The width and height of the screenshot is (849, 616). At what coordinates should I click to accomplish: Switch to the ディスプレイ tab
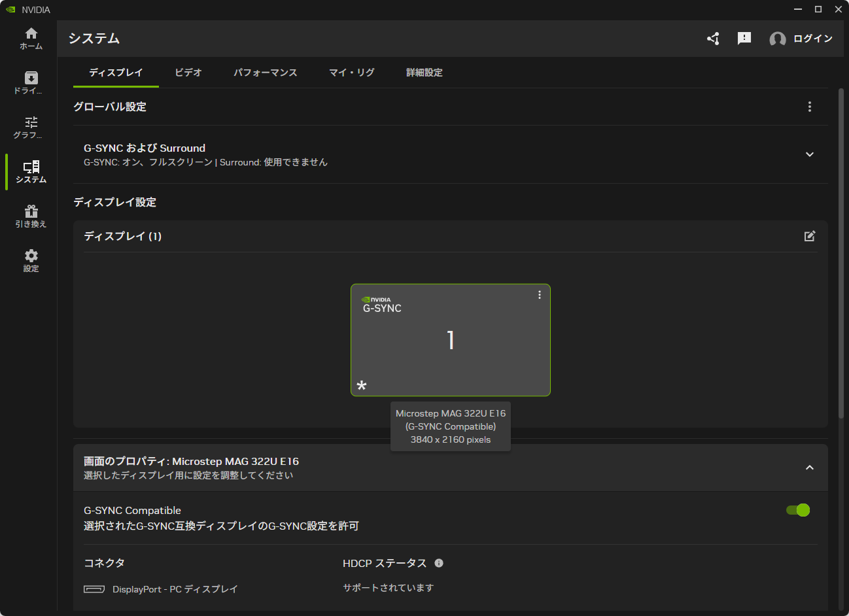(x=116, y=73)
